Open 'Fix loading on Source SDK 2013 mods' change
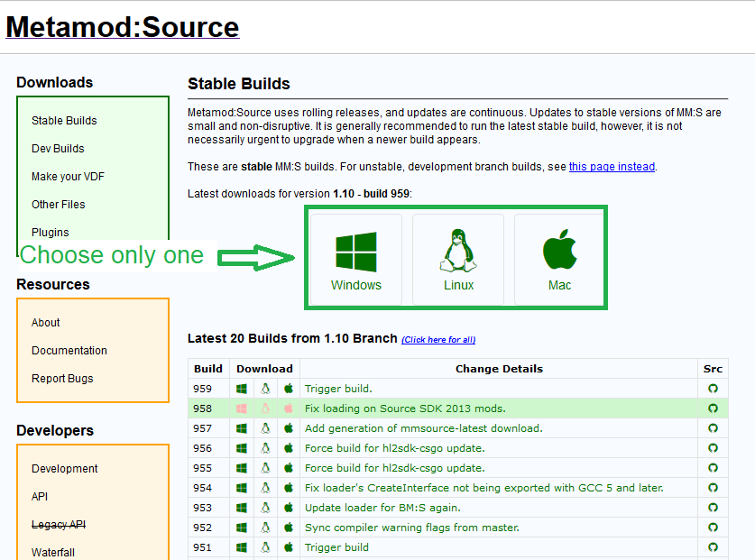Viewport: 755px width, 560px height. (x=405, y=409)
